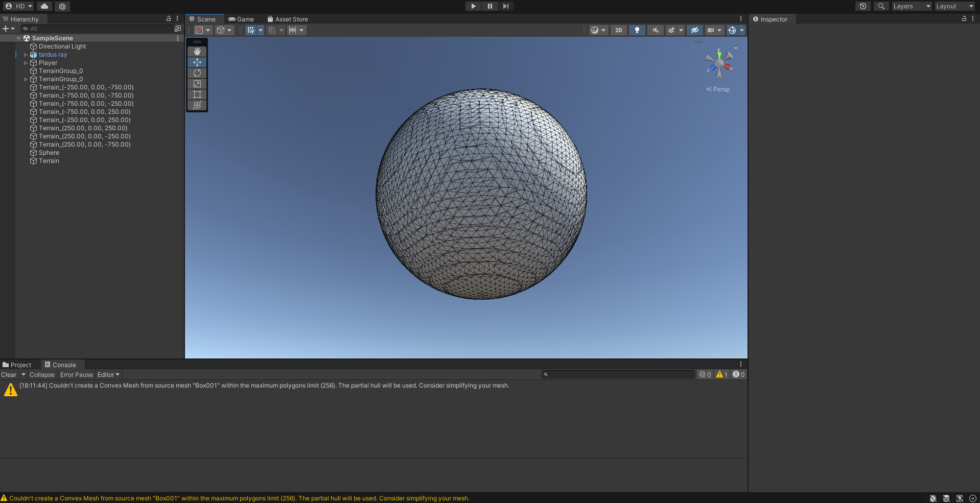Open the Layers dropdown
This screenshot has height=503, width=980.
(x=911, y=6)
